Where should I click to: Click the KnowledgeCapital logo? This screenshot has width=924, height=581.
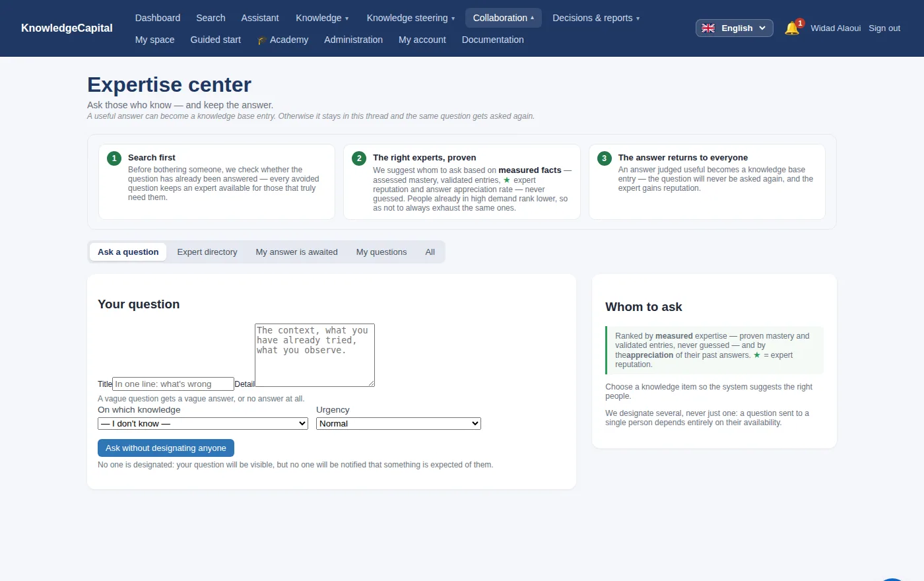pos(67,28)
